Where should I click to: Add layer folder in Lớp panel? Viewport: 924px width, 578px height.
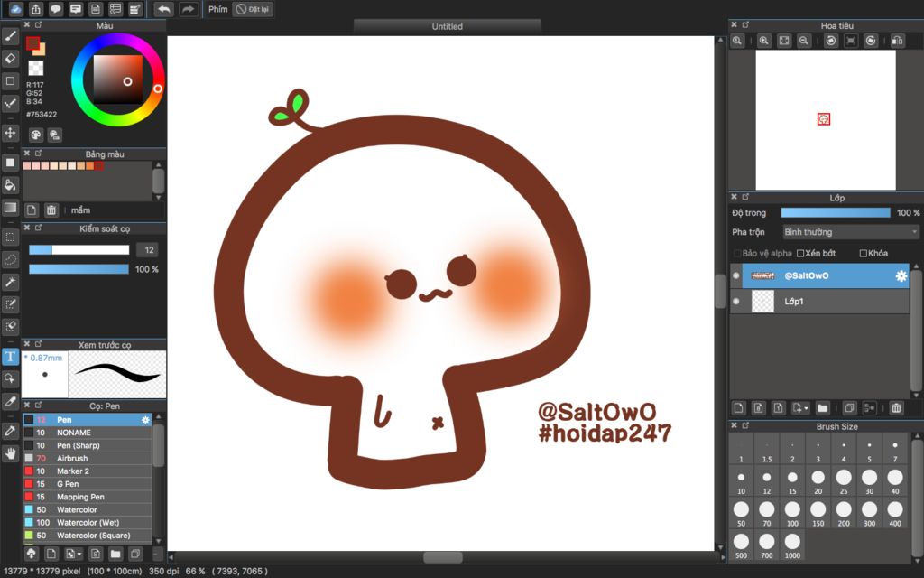click(x=823, y=407)
